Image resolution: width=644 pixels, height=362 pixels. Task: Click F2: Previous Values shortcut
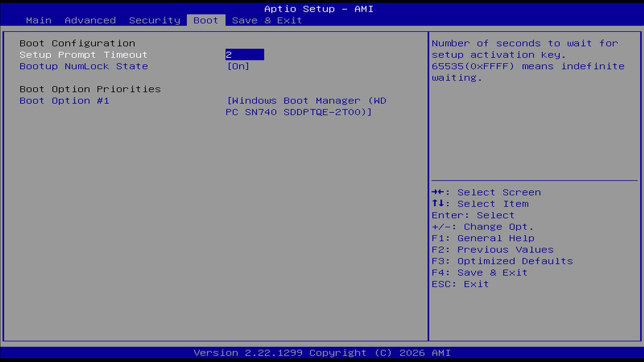coord(492,249)
